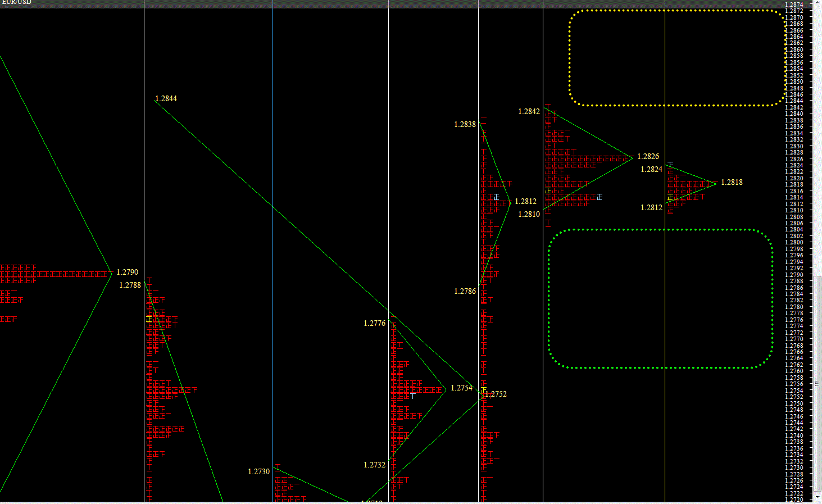Click 1.2800 on the price axis

[x=794, y=242]
